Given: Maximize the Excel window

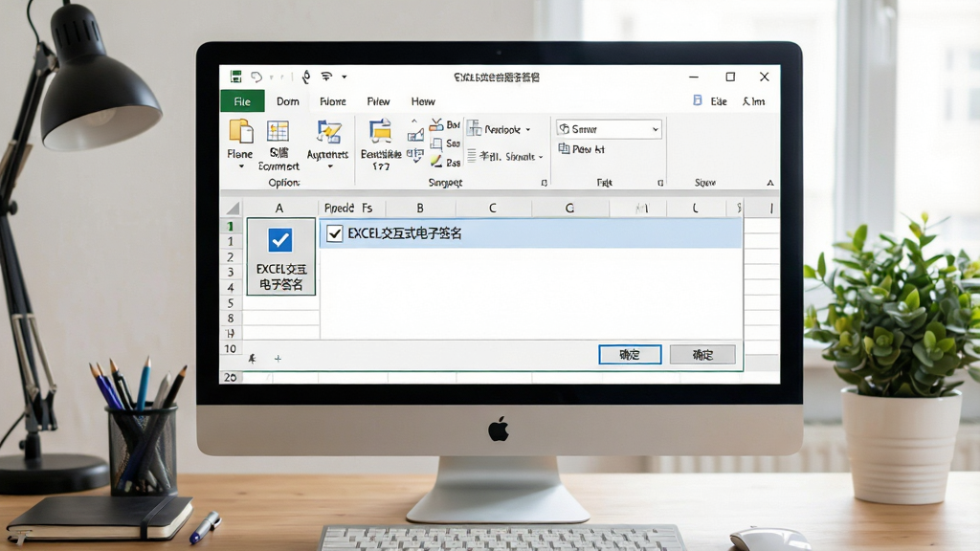Looking at the screenshot, I should [x=730, y=77].
